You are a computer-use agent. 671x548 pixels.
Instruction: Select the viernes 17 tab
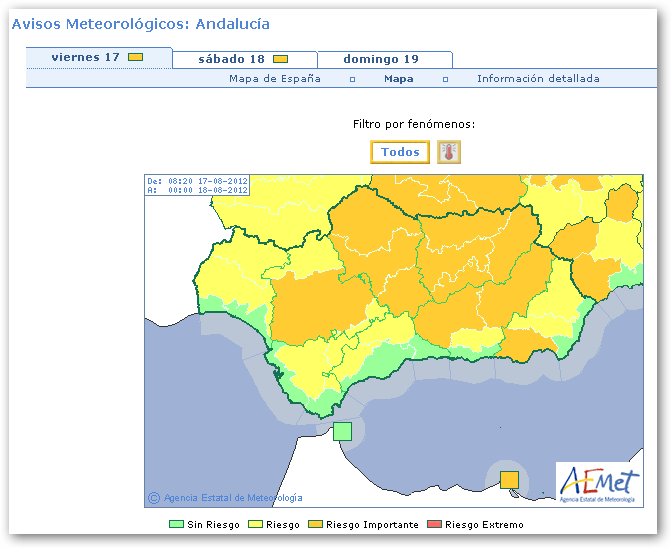[86, 57]
